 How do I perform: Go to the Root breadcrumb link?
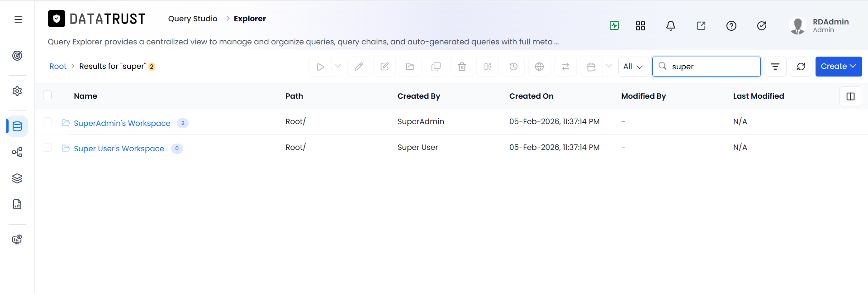pyautogui.click(x=58, y=66)
